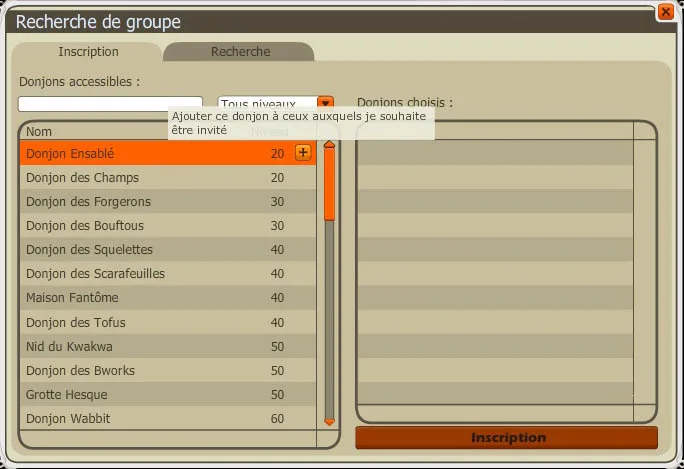This screenshot has width=684, height=469.
Task: Add Donjon Ensablé with the plus icon
Action: pyautogui.click(x=303, y=153)
